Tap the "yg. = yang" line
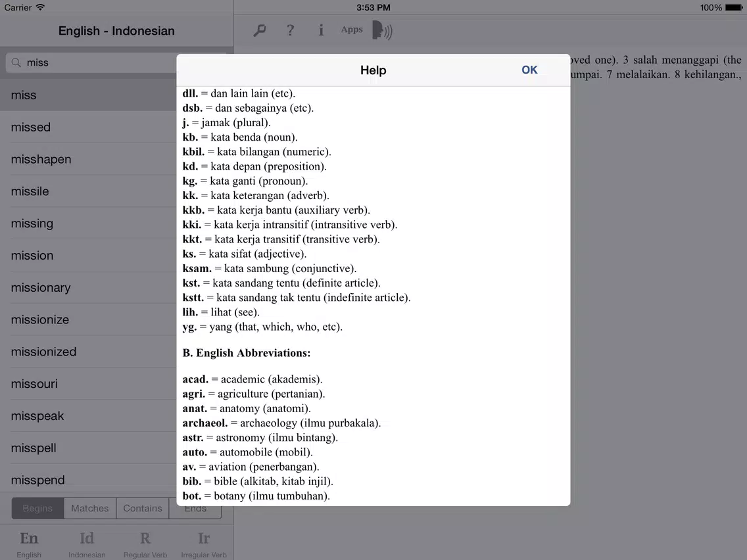Screen dimensions: 747x560 tap(262, 327)
